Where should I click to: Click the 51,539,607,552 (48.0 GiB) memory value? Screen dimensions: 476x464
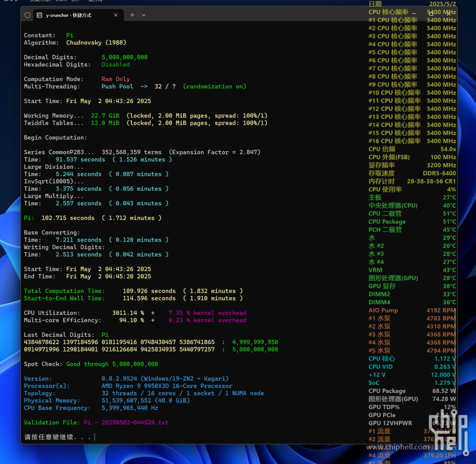tap(145, 400)
